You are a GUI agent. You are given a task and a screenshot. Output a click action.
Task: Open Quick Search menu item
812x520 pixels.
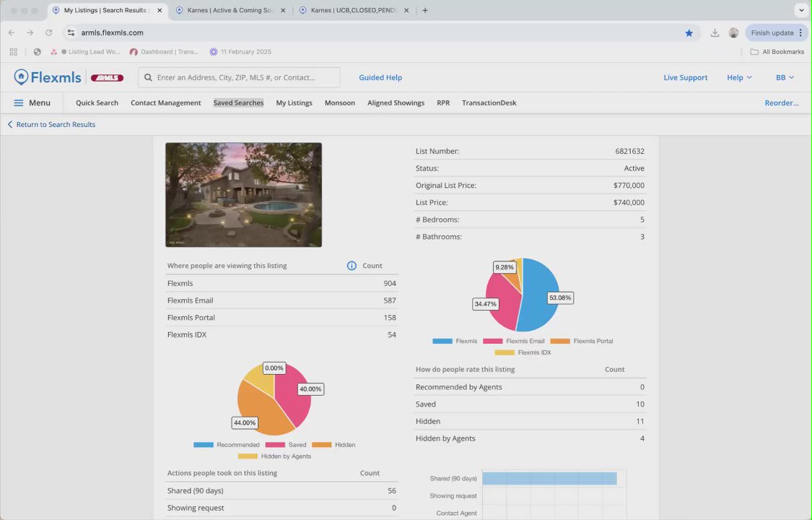[97, 103]
